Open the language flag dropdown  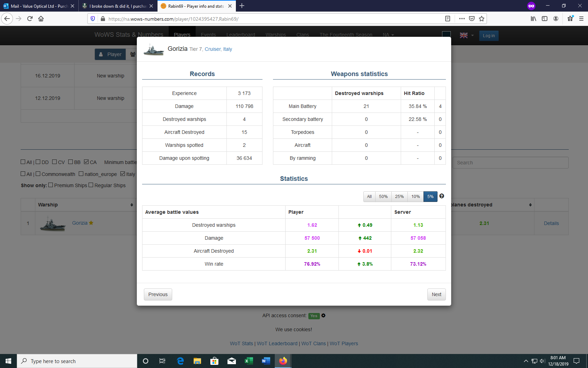point(467,35)
